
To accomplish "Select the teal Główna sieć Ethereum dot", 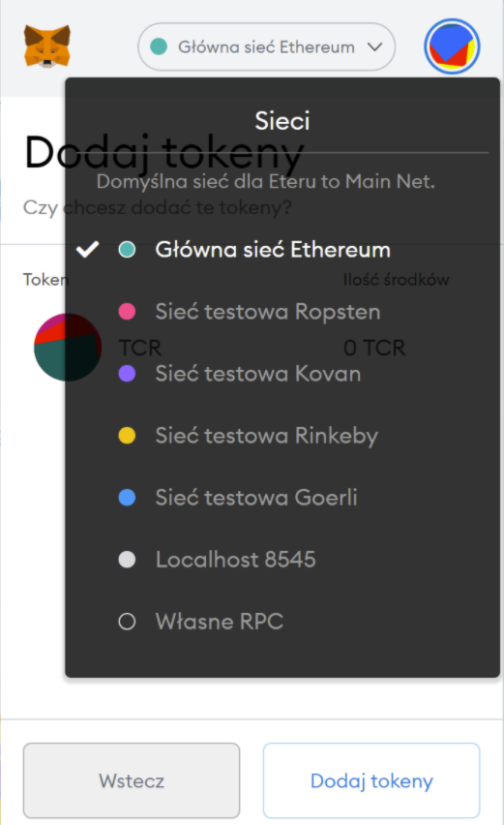I will point(127,250).
